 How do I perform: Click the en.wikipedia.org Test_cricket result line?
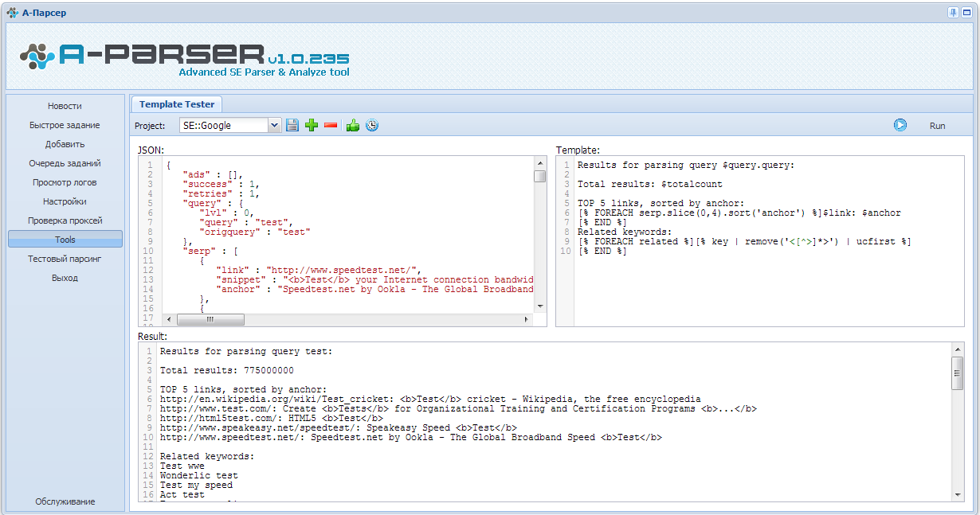pyautogui.click(x=430, y=400)
